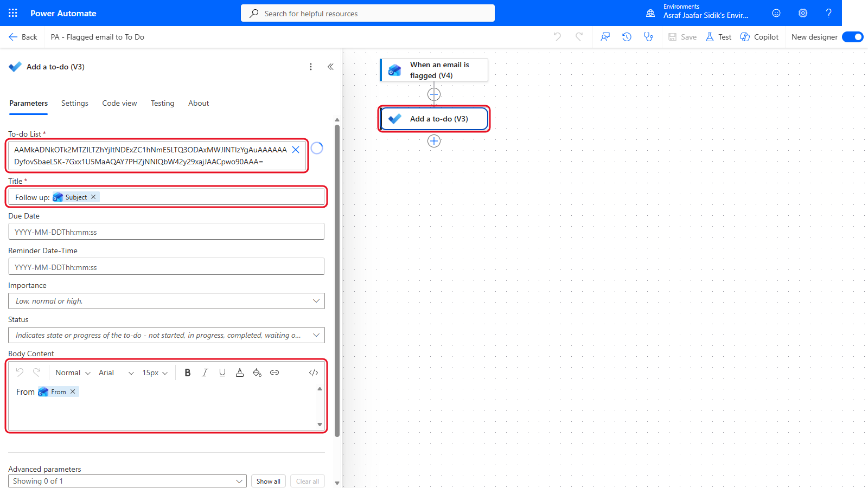This screenshot has width=868, height=488.
Task: Open the Normal paragraph style dropdown
Action: tap(73, 373)
